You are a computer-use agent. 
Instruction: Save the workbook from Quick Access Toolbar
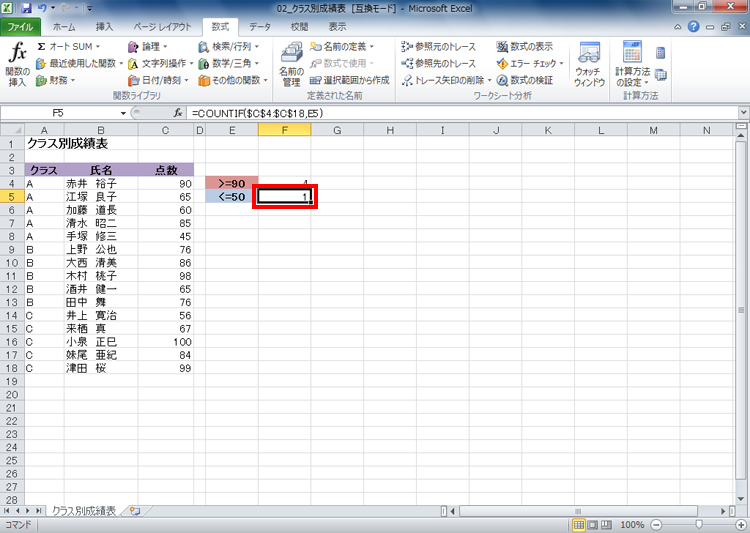click(26, 8)
